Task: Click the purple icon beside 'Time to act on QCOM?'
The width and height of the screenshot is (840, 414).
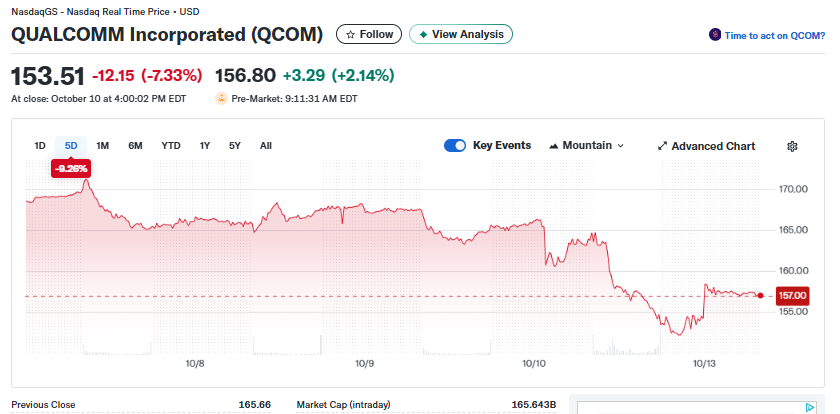Action: [714, 35]
